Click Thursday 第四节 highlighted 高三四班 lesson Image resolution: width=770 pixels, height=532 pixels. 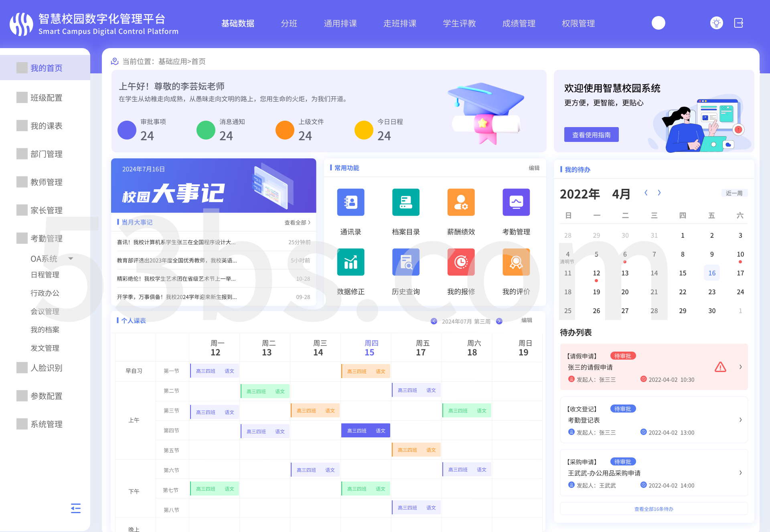pyautogui.click(x=365, y=431)
